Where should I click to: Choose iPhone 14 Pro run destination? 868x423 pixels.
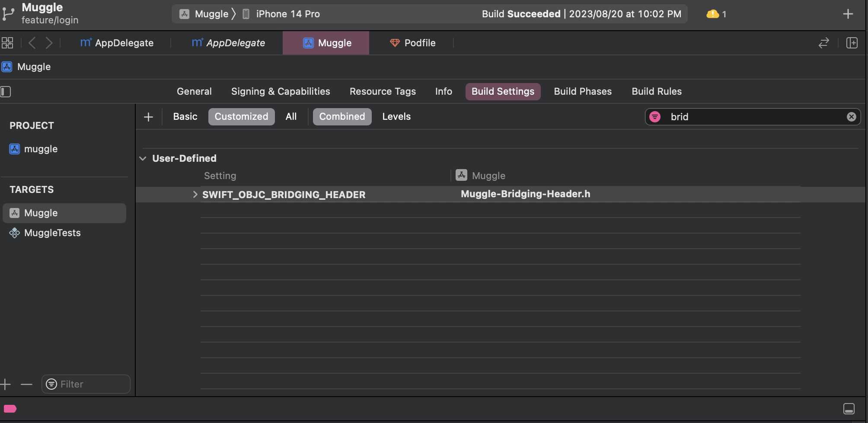[x=281, y=14]
